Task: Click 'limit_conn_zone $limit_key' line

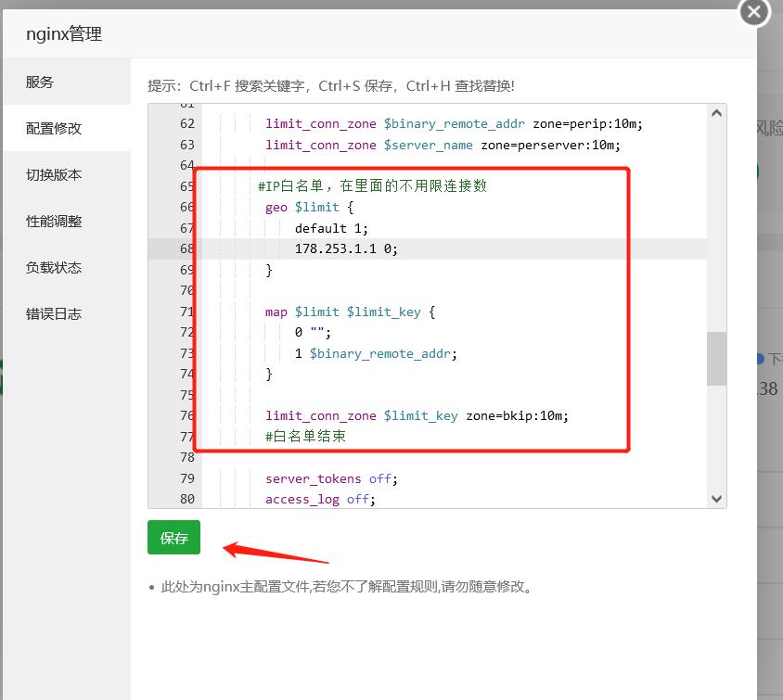Action: pos(417,415)
